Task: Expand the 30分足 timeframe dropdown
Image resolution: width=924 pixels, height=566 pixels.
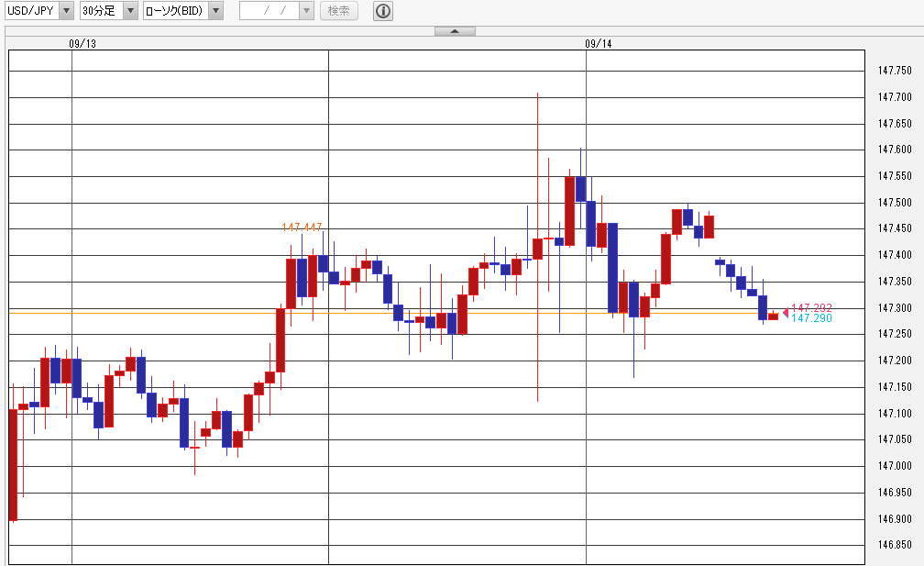Action: 109,11
